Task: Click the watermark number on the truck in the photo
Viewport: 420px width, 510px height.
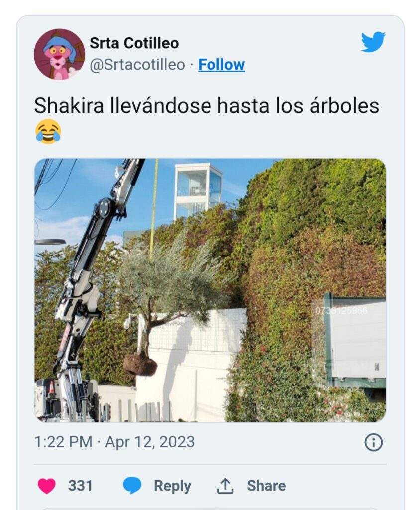Action: click(x=341, y=311)
